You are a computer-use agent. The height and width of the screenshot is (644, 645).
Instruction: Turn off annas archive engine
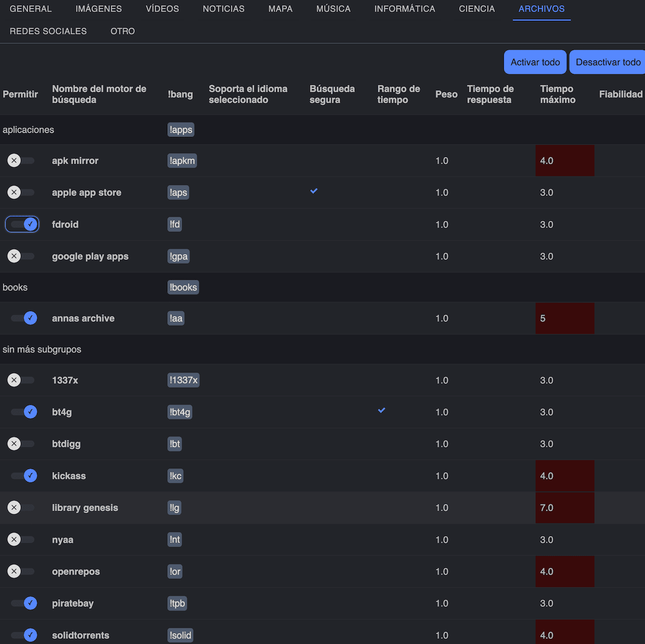pos(24,318)
